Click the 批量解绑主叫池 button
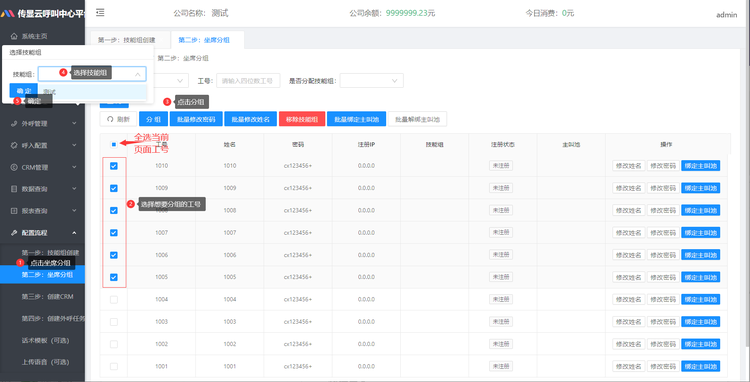Image resolution: width=750 pixels, height=382 pixels. tap(418, 119)
